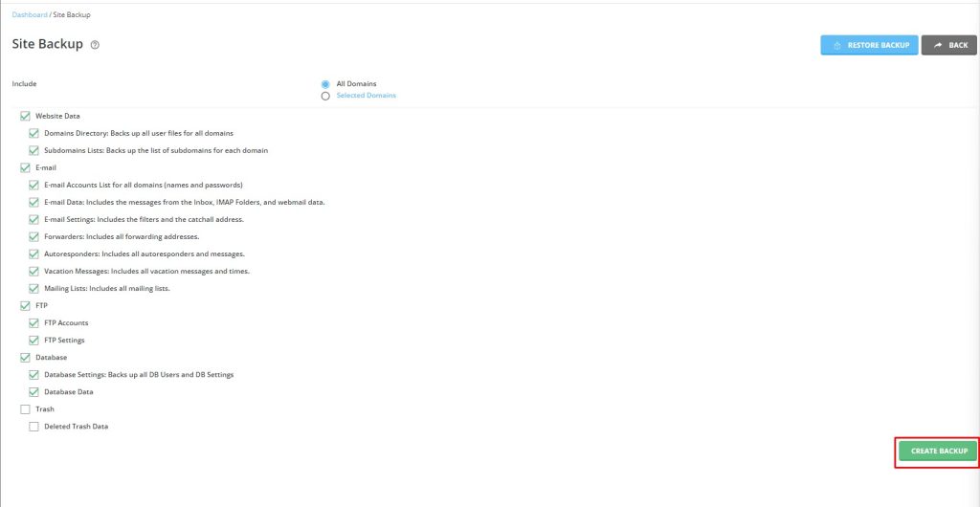This screenshot has width=980, height=507.
Task: Uncheck the Website Data checkbox
Action: click(25, 116)
